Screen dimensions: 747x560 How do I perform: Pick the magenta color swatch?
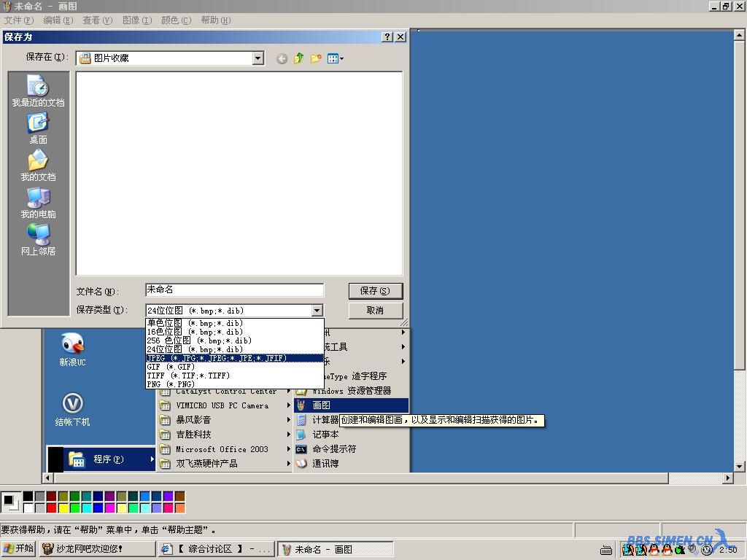point(109,508)
